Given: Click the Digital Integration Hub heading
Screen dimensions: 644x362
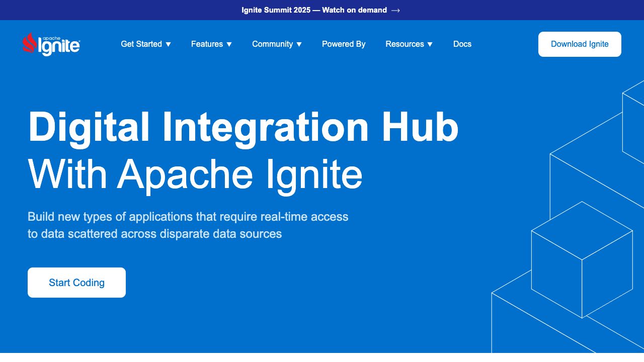Looking at the screenshot, I should tap(243, 128).
